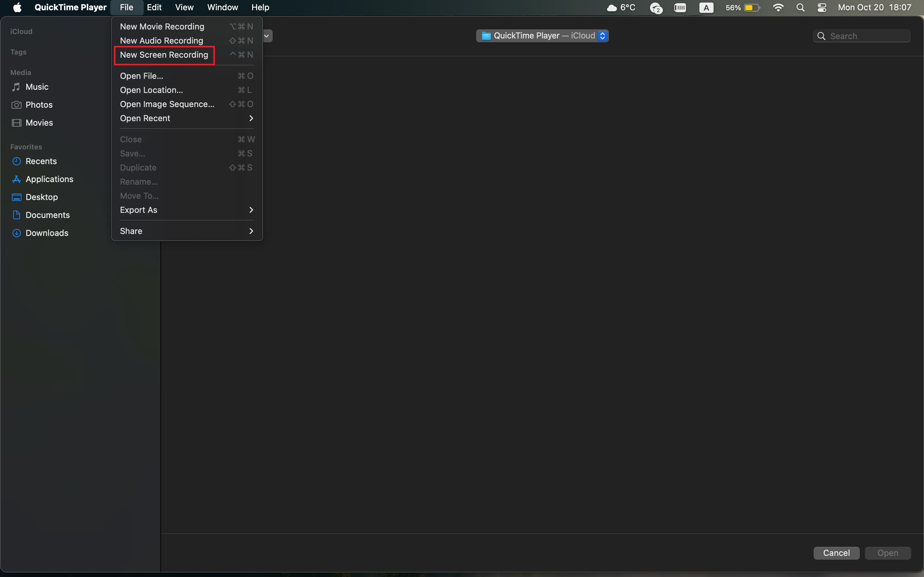Open Control Center from menu bar
Screen dimensions: 924x577
click(x=822, y=8)
